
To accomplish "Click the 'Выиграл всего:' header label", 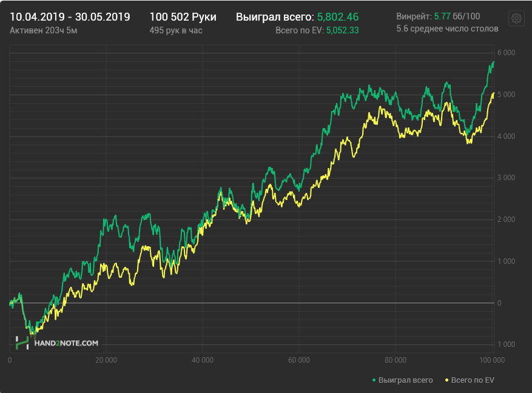I will pyautogui.click(x=275, y=17).
